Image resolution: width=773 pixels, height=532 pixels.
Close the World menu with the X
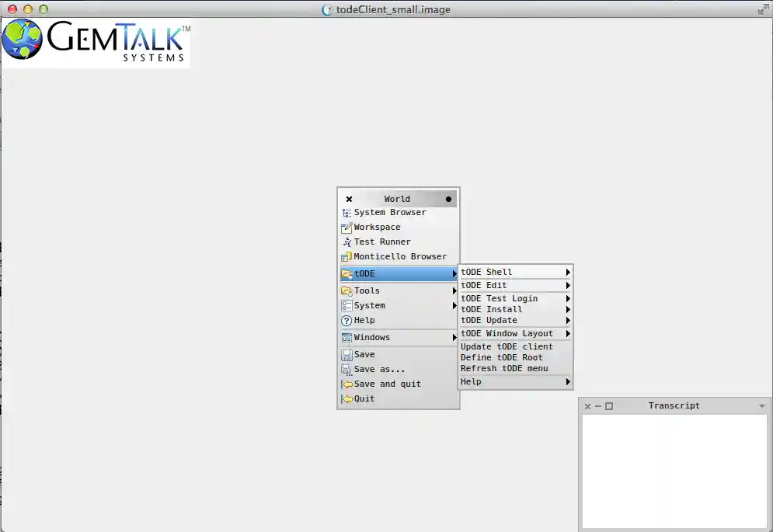(349, 200)
